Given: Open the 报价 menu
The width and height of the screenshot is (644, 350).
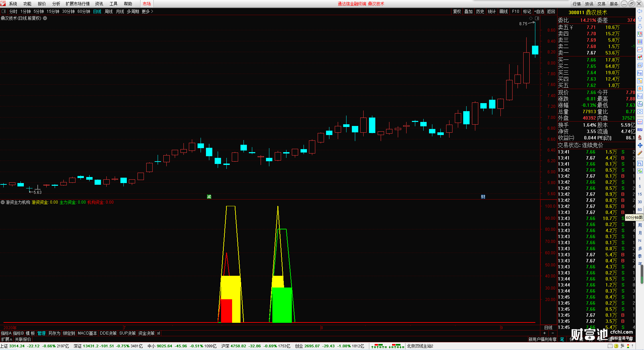Looking at the screenshot, I should 42,4.
